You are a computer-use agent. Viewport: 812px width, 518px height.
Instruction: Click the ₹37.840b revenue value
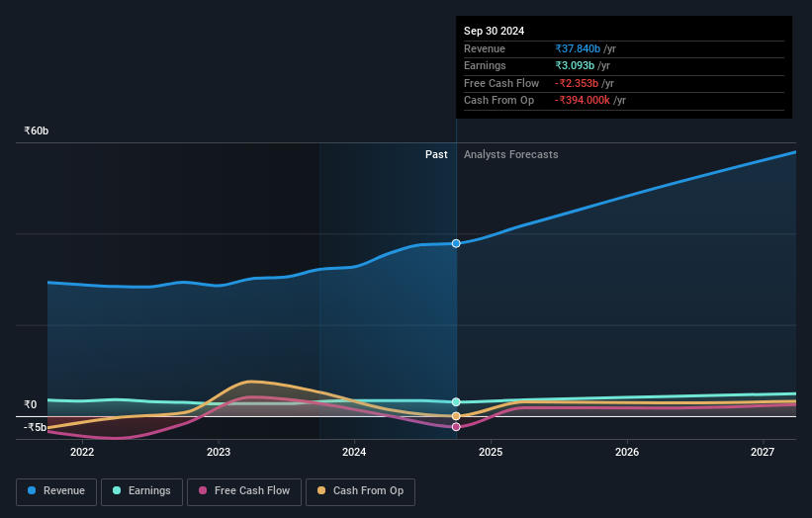point(578,48)
